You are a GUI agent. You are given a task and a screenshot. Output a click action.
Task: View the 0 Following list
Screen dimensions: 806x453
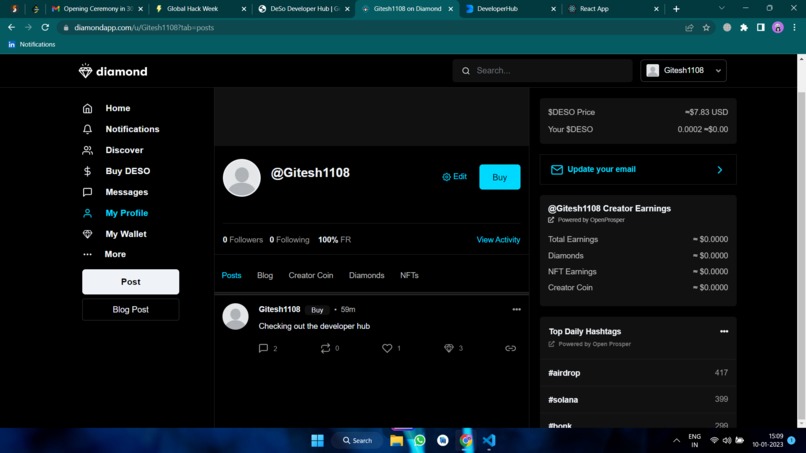pos(289,240)
